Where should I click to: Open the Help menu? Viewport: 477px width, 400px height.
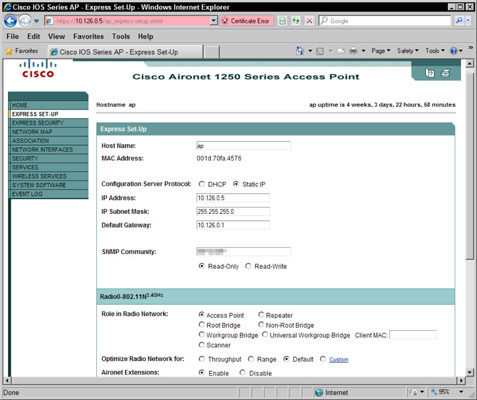[x=145, y=36]
